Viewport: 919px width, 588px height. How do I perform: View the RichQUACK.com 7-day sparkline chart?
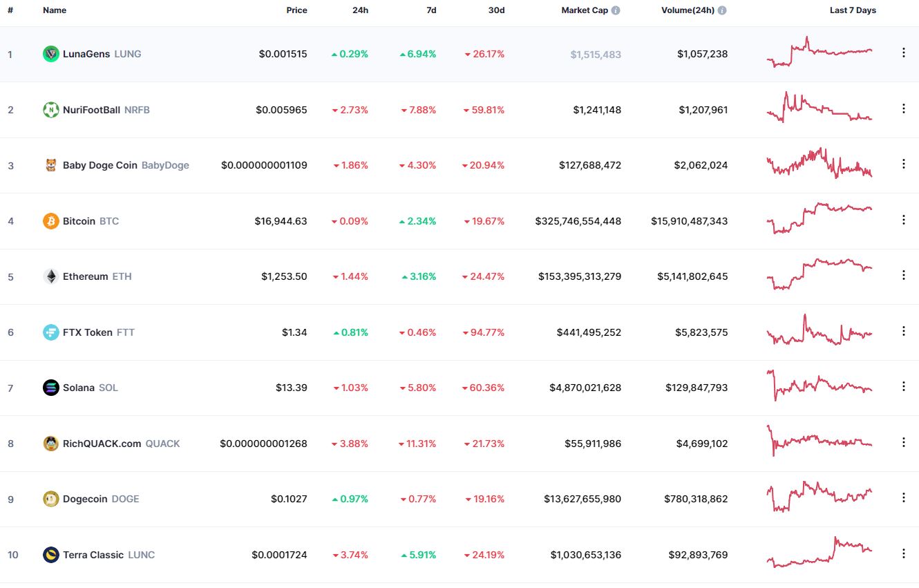[x=819, y=441]
